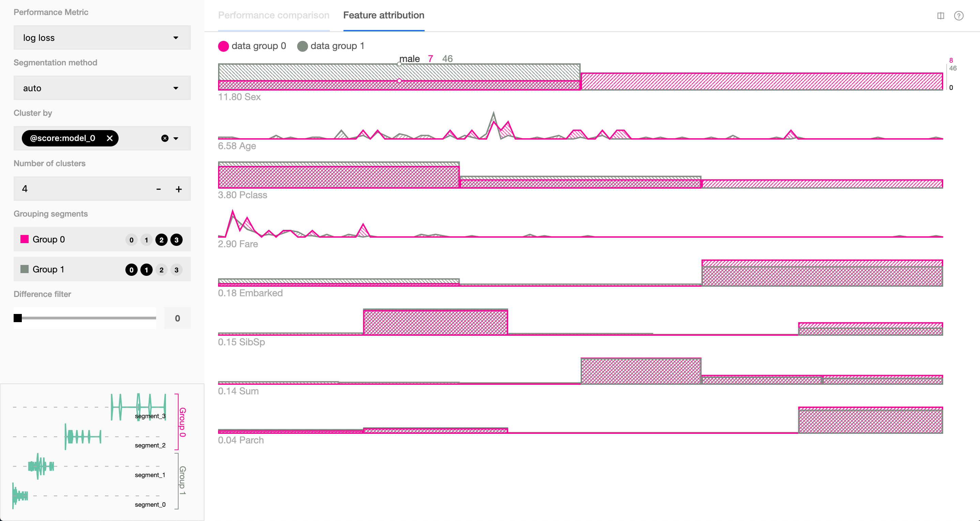Viewport: 980px width, 521px height.
Task: Increase number of clusters with plus
Action: coord(179,189)
